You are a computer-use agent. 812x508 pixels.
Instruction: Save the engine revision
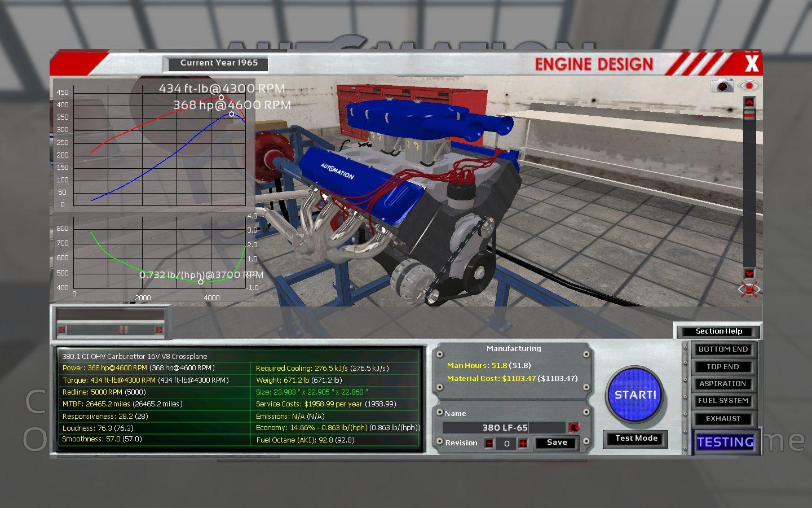[557, 443]
